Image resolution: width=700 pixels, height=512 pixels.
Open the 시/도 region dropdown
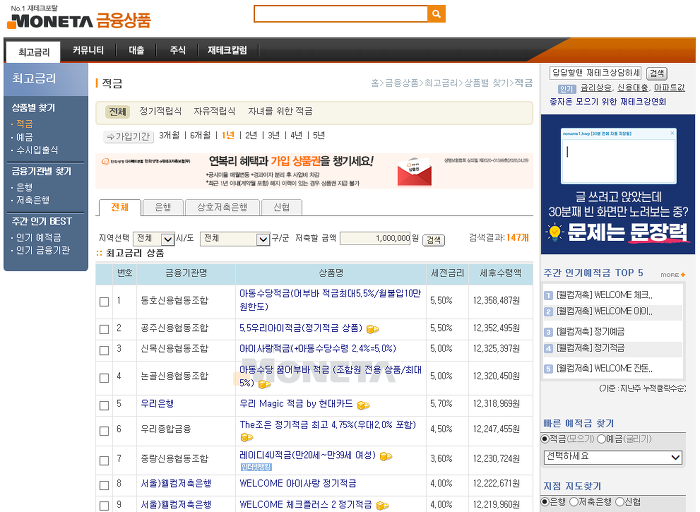pos(154,239)
